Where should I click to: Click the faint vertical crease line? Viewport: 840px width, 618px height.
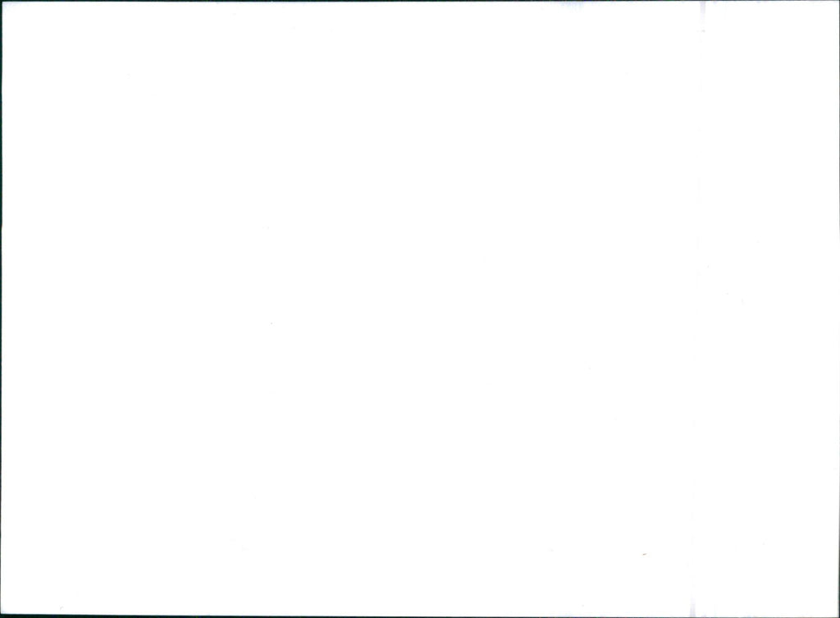coord(697,309)
